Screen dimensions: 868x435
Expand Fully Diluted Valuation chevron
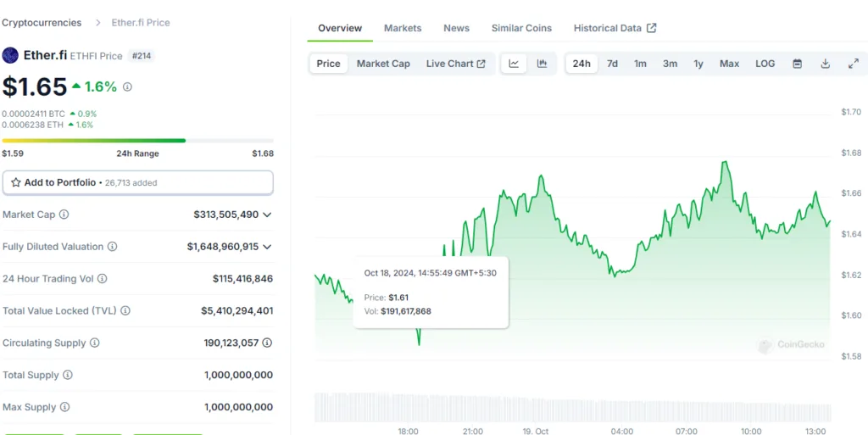[x=267, y=246]
